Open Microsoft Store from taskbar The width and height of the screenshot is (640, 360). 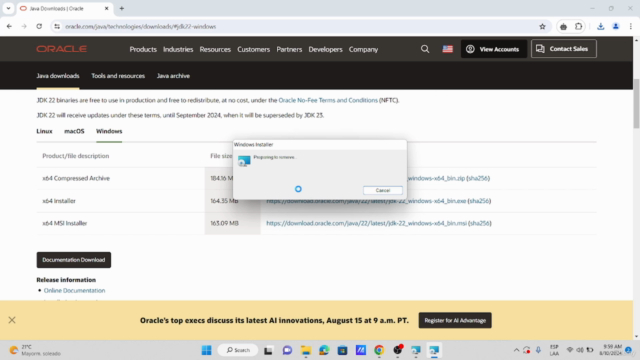342,350
